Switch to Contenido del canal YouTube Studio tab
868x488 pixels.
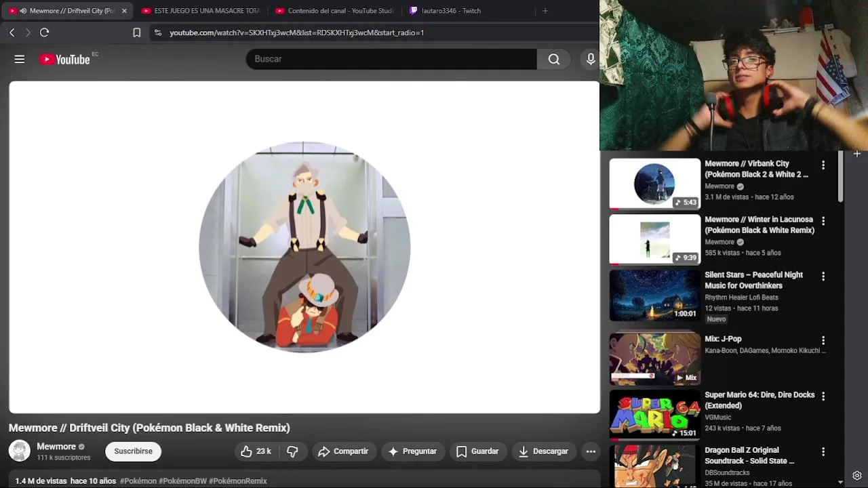click(334, 11)
